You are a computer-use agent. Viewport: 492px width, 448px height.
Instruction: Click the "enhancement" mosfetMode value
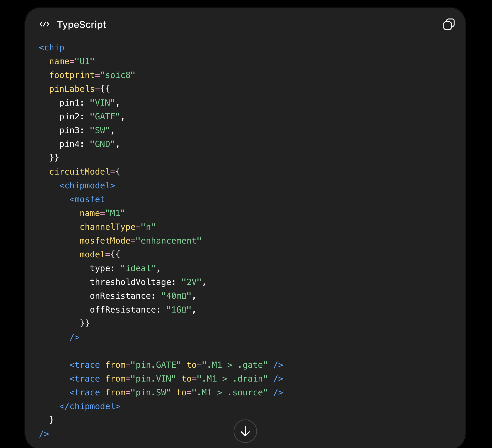click(169, 241)
